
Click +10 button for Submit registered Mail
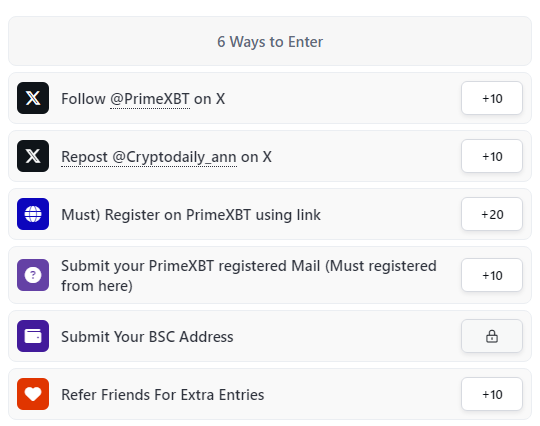pos(492,275)
